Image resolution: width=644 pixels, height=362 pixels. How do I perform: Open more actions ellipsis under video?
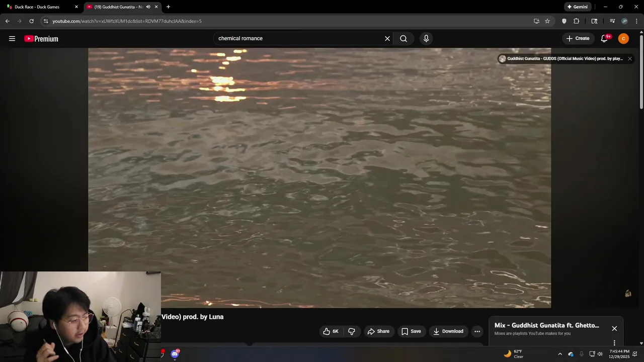click(477, 331)
